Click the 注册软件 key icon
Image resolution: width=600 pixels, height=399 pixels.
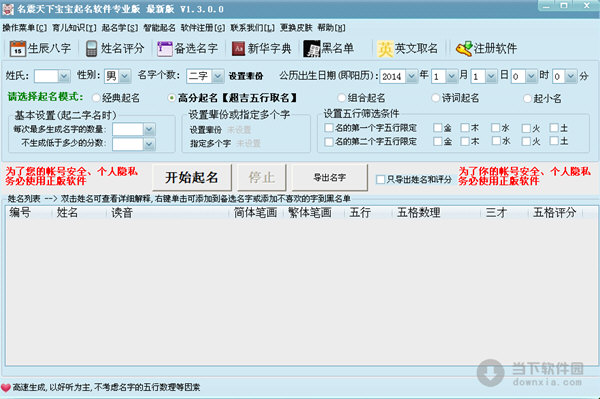(x=464, y=49)
